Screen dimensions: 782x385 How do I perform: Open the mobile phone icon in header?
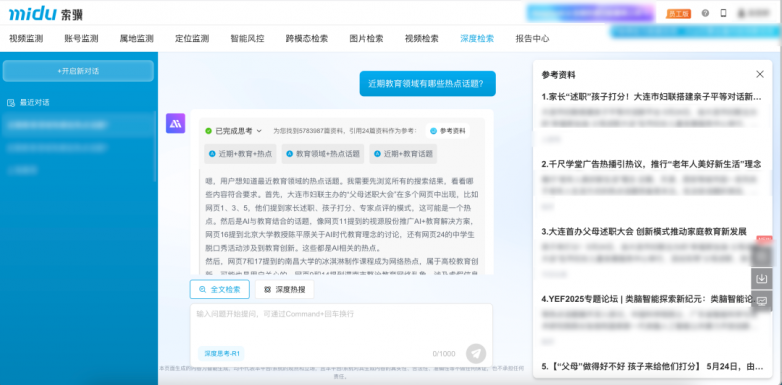click(x=723, y=13)
